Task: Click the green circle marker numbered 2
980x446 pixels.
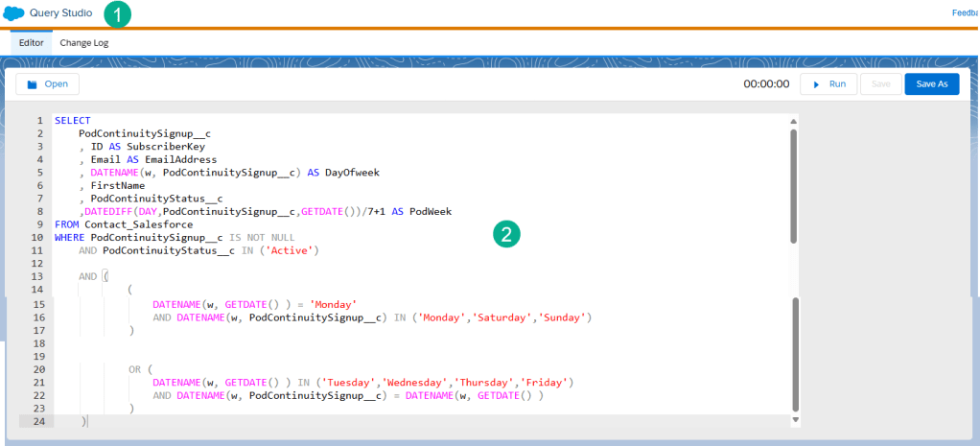Action: point(507,234)
